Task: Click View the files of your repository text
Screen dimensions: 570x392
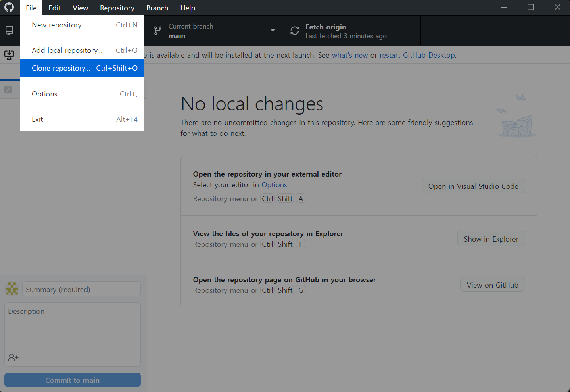Action: pos(268,234)
